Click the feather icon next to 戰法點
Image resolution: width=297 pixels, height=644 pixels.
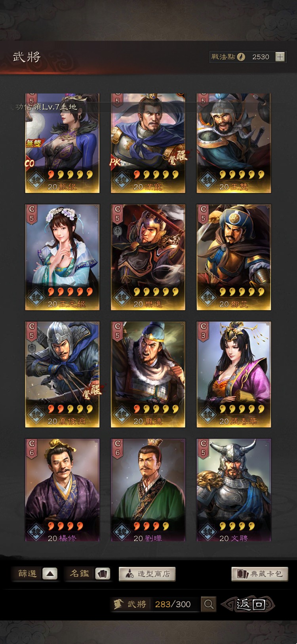[x=241, y=57]
